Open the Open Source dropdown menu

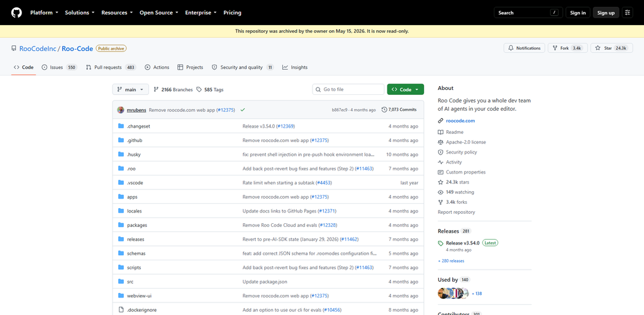(158, 13)
